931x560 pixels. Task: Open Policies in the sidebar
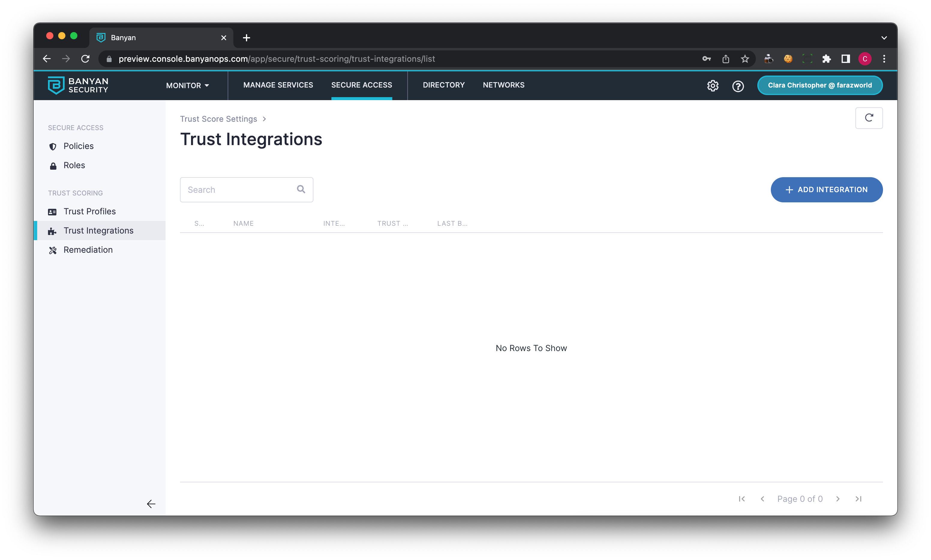point(100,146)
